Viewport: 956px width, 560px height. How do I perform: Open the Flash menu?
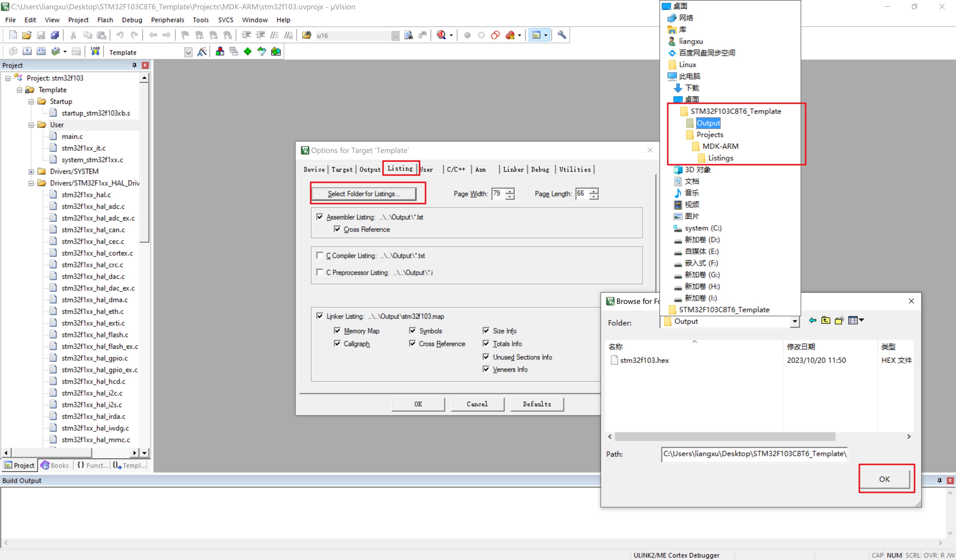pyautogui.click(x=105, y=20)
